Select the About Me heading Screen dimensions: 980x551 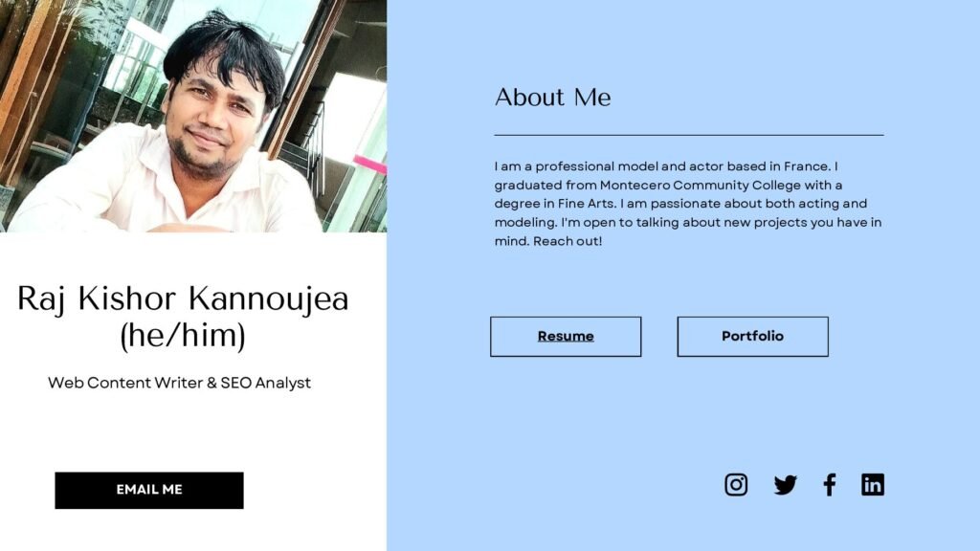click(552, 98)
